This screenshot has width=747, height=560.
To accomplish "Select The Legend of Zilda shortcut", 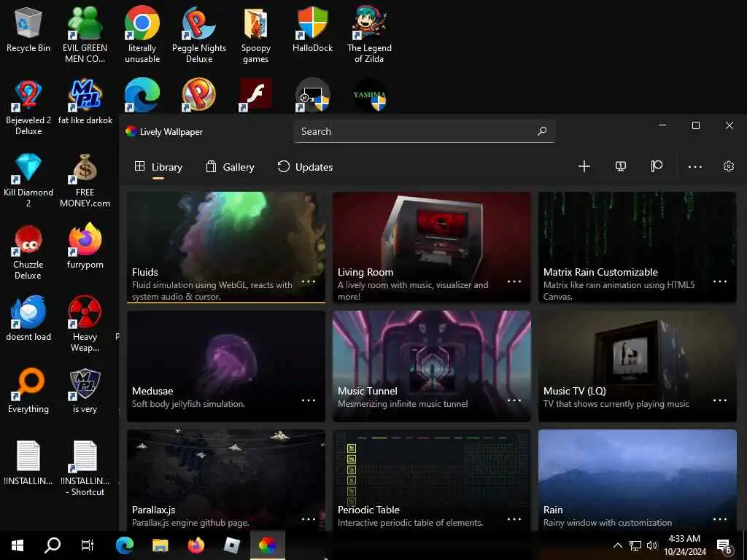I will coord(369,35).
